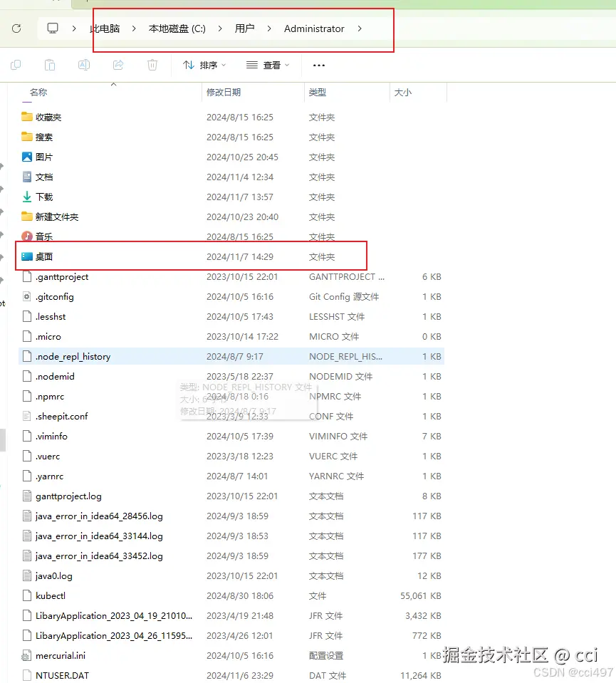Click Administrator in the breadcrumb path
The width and height of the screenshot is (616, 683).
(x=314, y=28)
